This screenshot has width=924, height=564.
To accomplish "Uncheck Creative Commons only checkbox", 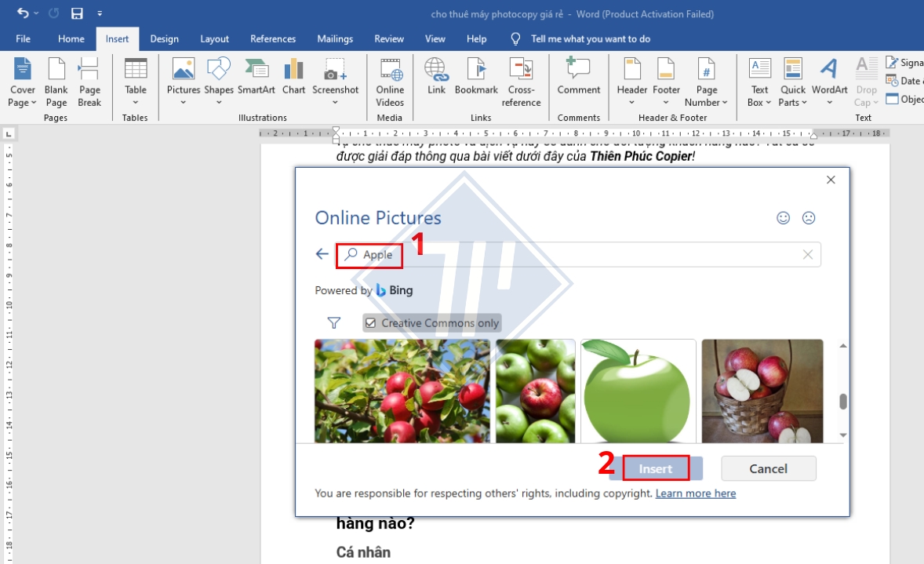I will 371,323.
